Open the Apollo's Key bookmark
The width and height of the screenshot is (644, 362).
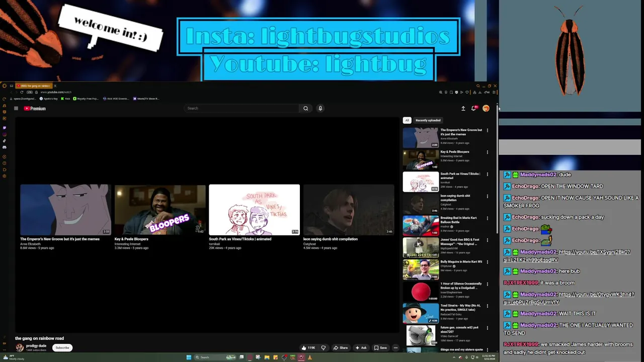(49, 99)
